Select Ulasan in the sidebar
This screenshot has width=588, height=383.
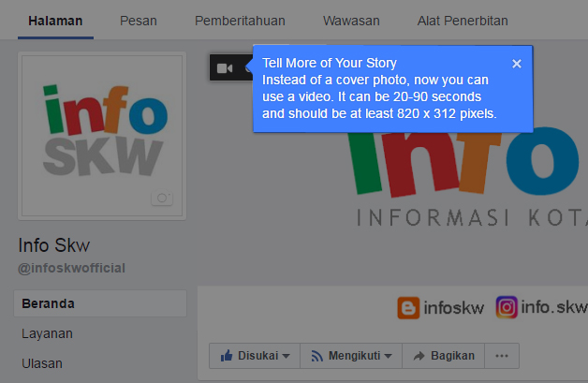tap(42, 363)
